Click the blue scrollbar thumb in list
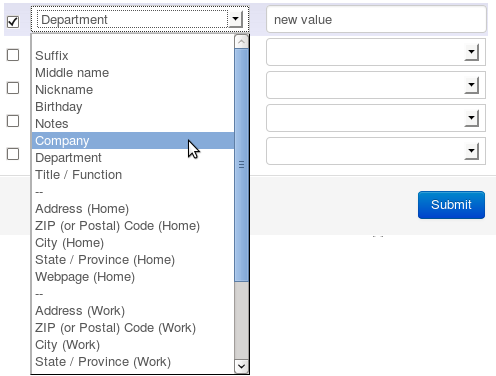The width and height of the screenshot is (496, 376). tap(241, 165)
